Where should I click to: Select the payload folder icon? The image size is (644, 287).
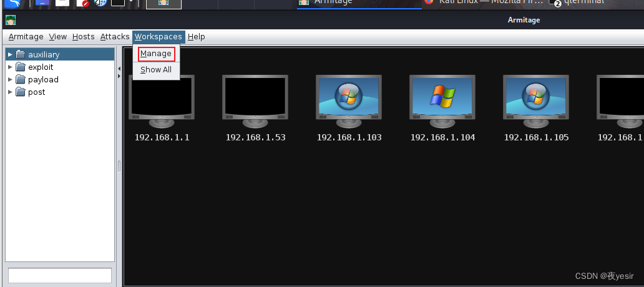click(21, 79)
